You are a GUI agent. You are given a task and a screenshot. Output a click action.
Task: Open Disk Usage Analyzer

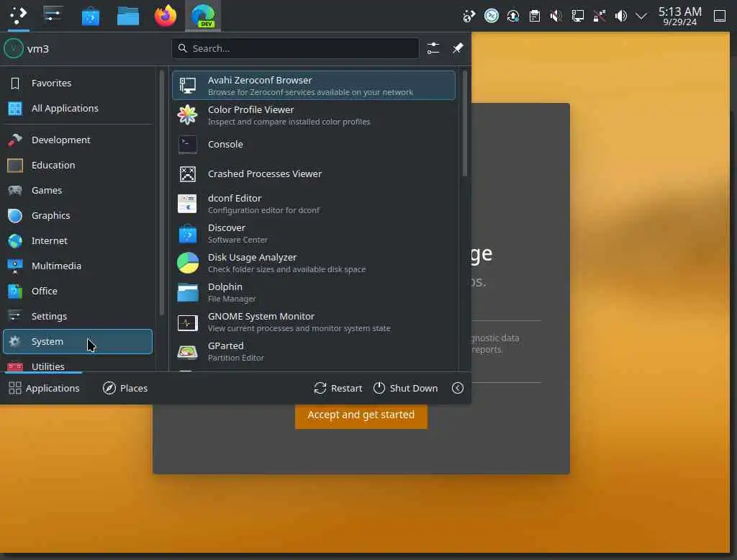tap(314, 263)
